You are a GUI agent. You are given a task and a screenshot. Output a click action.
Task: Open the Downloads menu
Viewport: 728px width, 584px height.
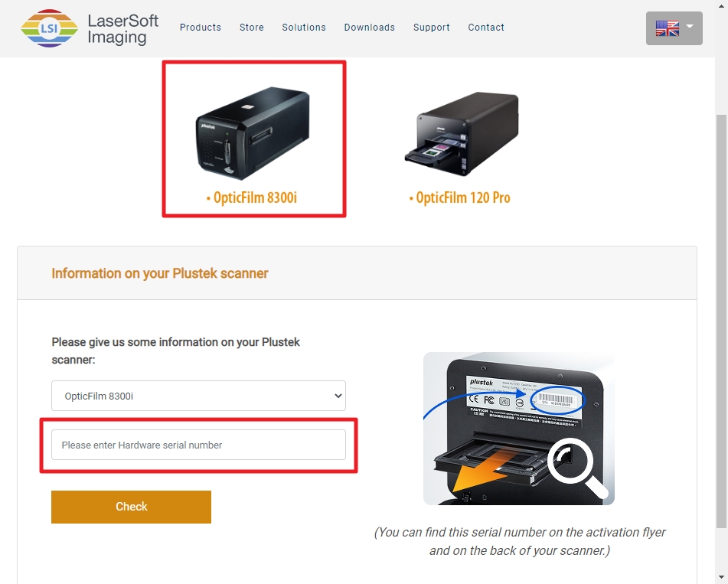369,28
